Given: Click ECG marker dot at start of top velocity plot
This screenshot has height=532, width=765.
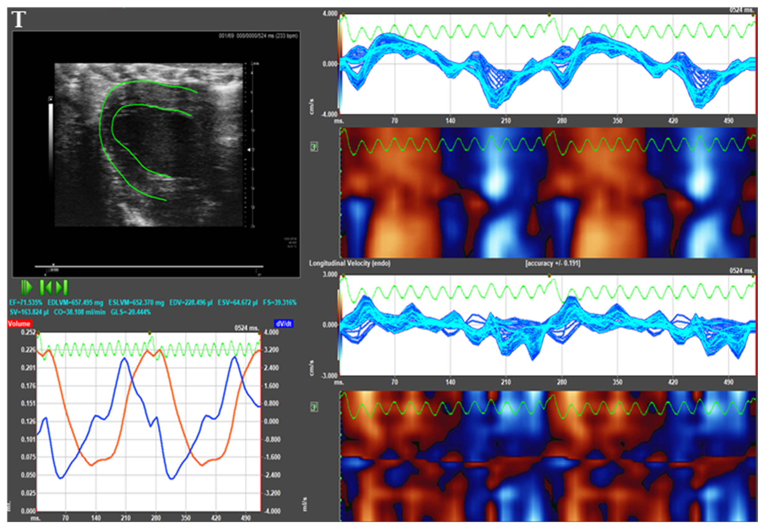Looking at the screenshot, I should point(344,15).
